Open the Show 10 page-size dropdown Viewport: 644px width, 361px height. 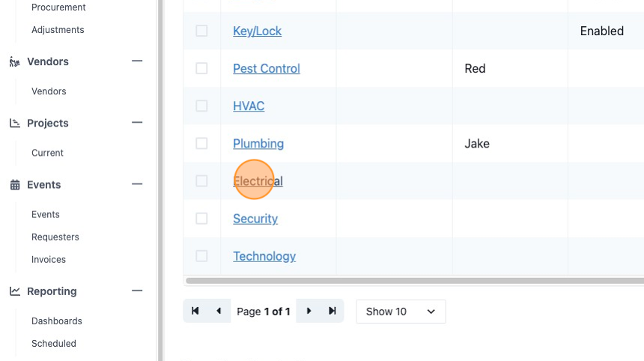[401, 312]
